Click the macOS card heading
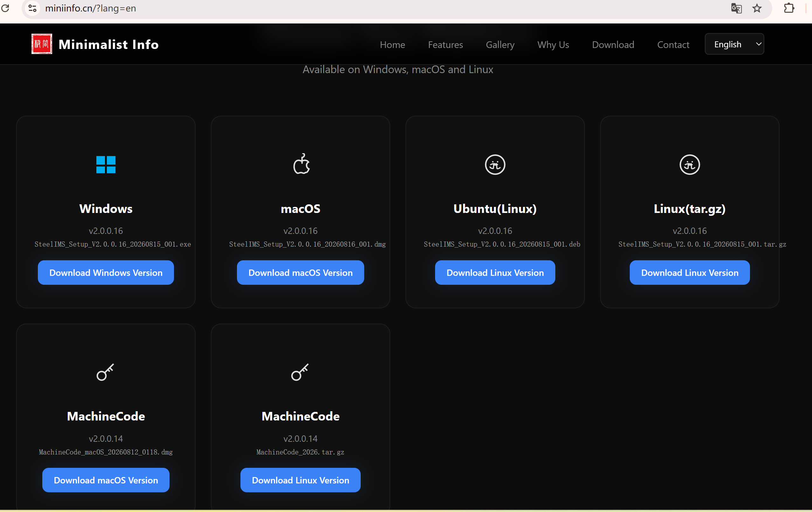812x512 pixels. 301,208
